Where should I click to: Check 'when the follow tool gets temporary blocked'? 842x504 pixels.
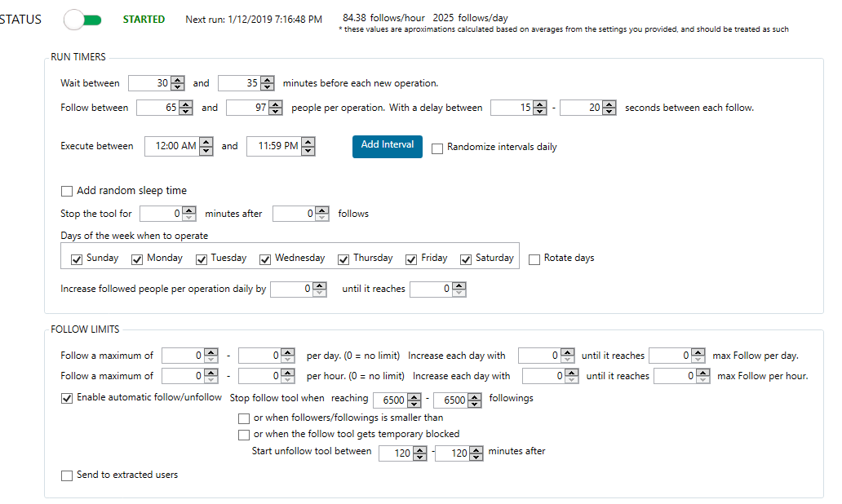click(244, 434)
